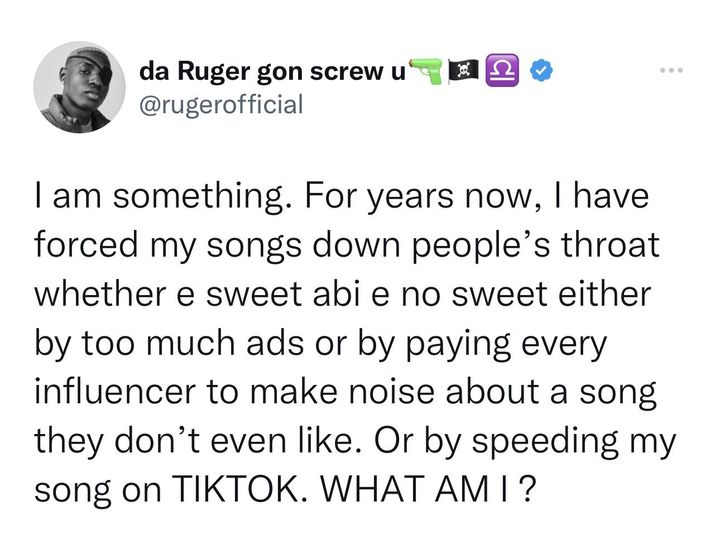Click the purple Libra zodiac emoji
Image resolution: width=720 pixels, height=535 pixels.
(x=500, y=72)
